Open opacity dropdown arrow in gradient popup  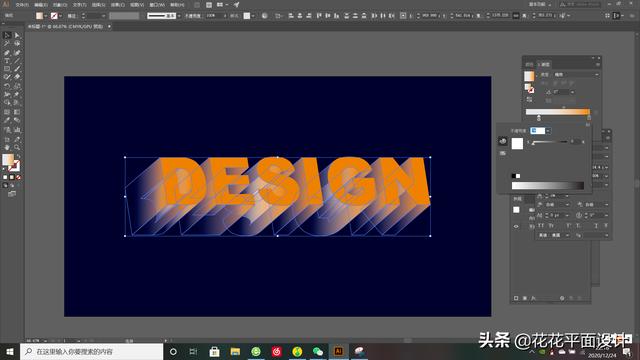click(548, 131)
